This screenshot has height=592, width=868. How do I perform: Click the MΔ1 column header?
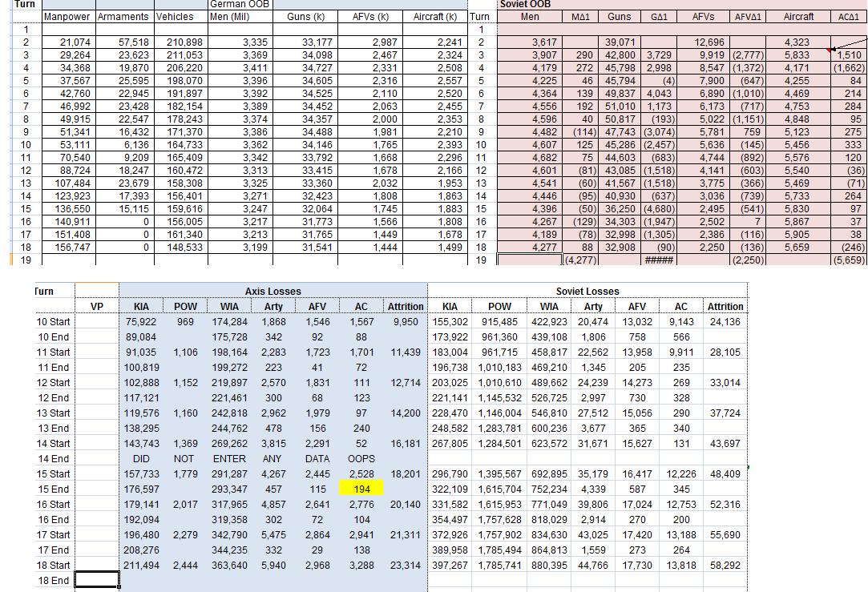coord(580,17)
